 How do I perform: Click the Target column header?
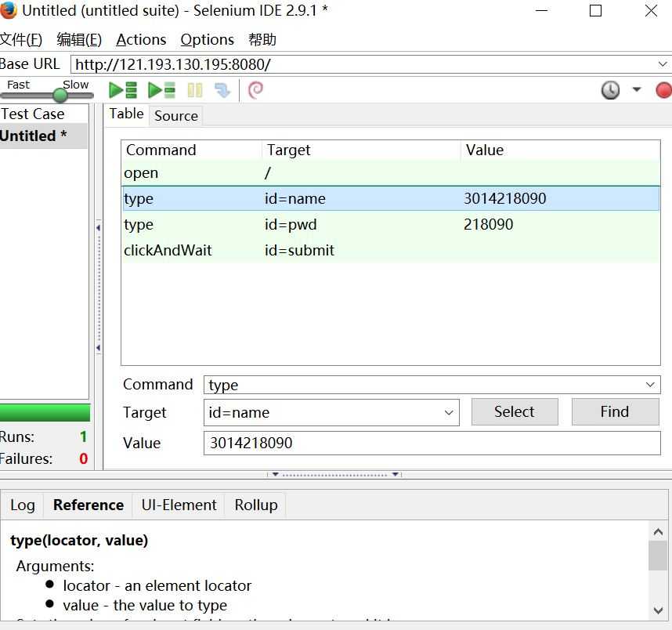click(x=361, y=150)
